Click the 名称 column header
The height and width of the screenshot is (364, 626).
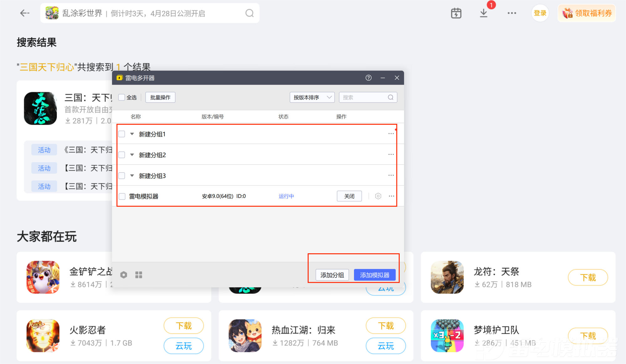136,117
